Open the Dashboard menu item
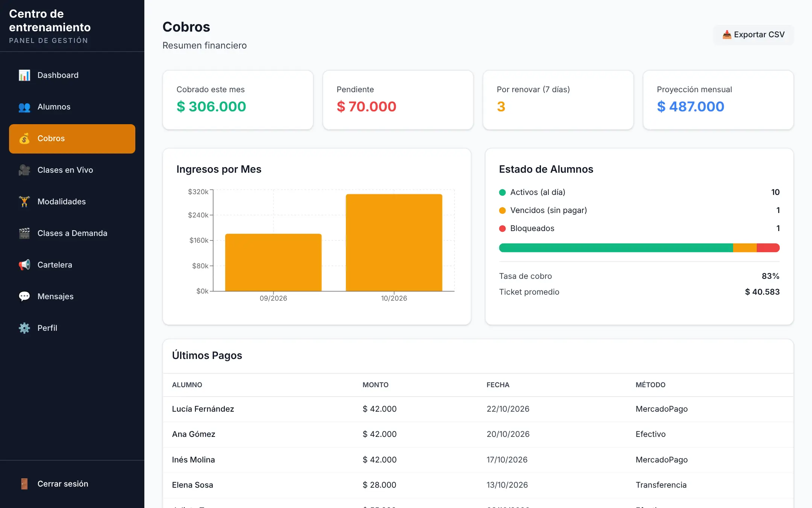 [72, 75]
